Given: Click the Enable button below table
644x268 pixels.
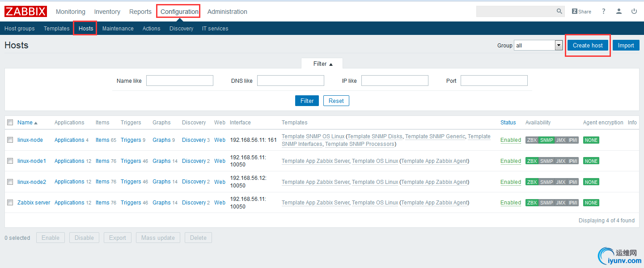Looking at the screenshot, I should point(51,238).
